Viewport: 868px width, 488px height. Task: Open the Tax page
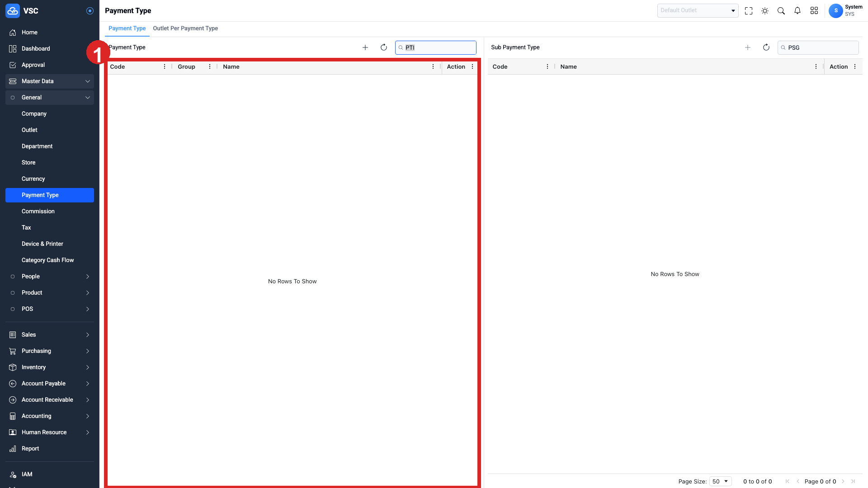tap(50, 228)
